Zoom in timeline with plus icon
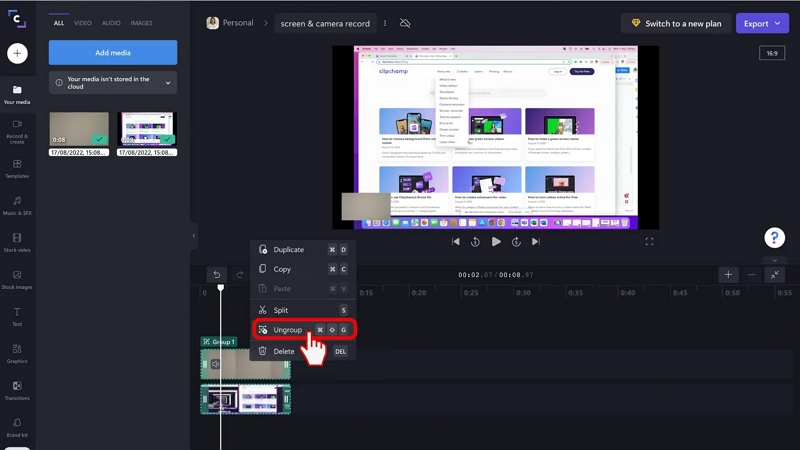800x450 pixels. pos(728,274)
